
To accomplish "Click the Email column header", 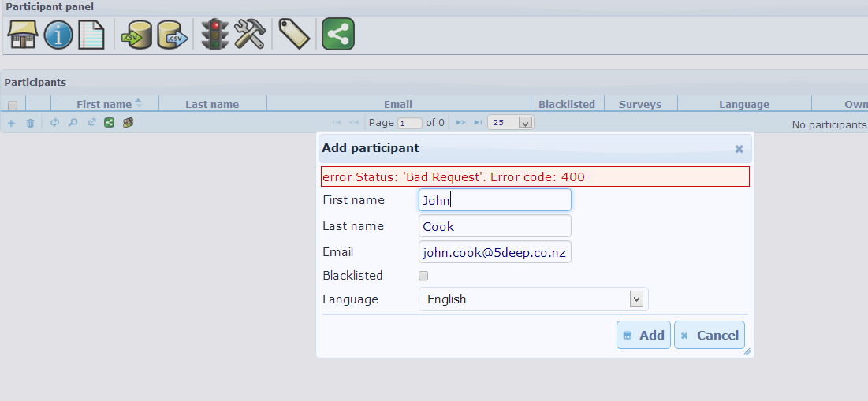I will pos(398,104).
